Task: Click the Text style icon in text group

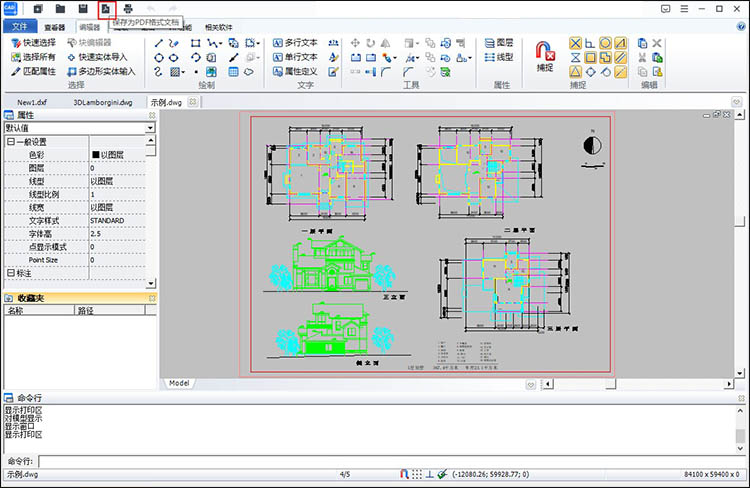Action: [333, 57]
